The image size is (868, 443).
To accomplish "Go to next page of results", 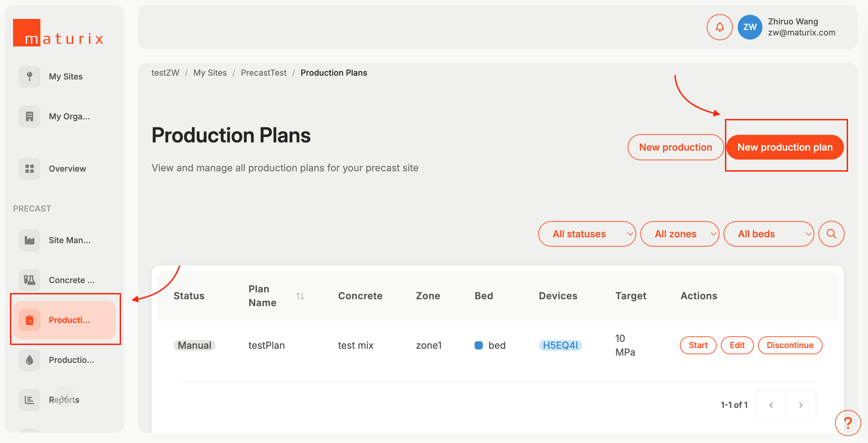I will 801,405.
